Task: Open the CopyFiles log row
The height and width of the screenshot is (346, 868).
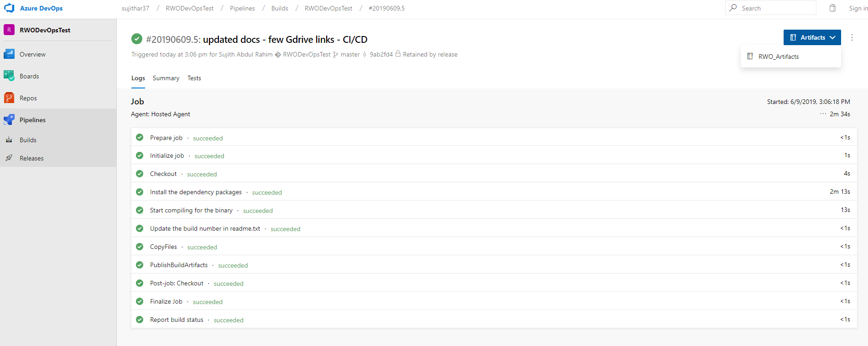Action: pyautogui.click(x=494, y=247)
